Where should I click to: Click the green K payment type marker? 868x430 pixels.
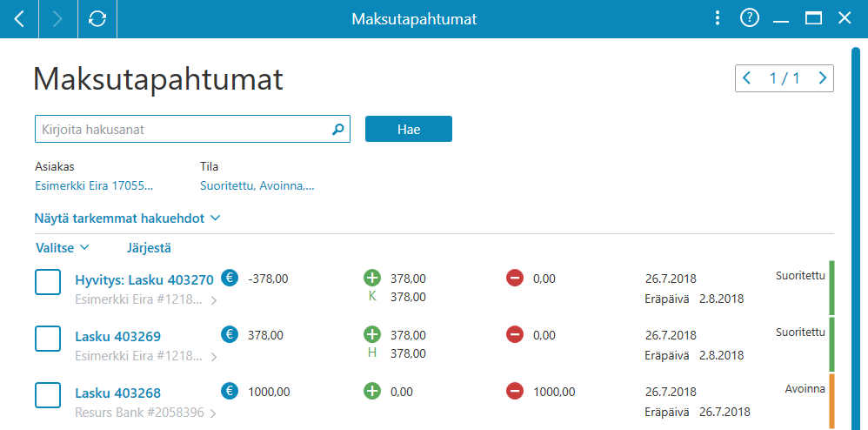(x=372, y=297)
